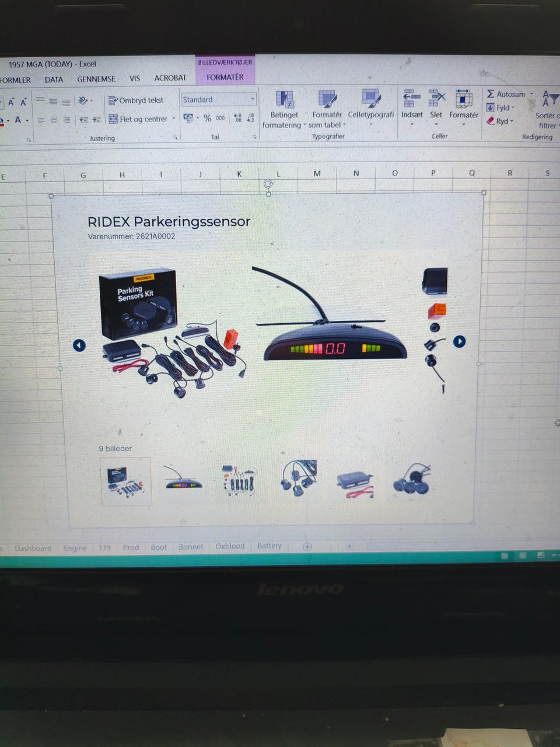Center cell text horizontally
This screenshot has width=560, height=747.
tap(54, 120)
